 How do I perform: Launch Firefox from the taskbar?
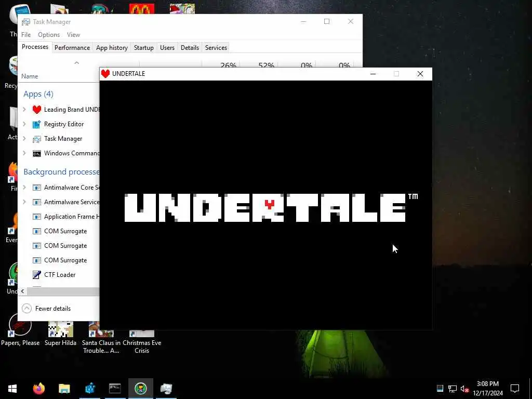(38, 389)
